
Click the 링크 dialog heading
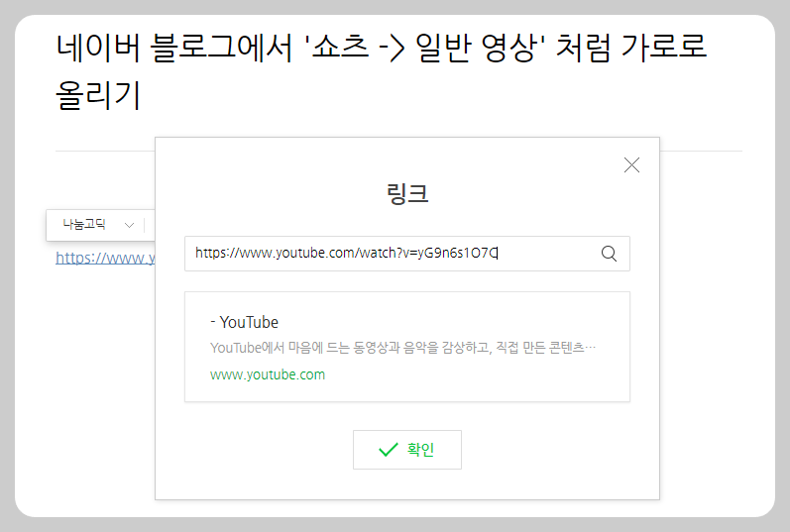[x=407, y=193]
